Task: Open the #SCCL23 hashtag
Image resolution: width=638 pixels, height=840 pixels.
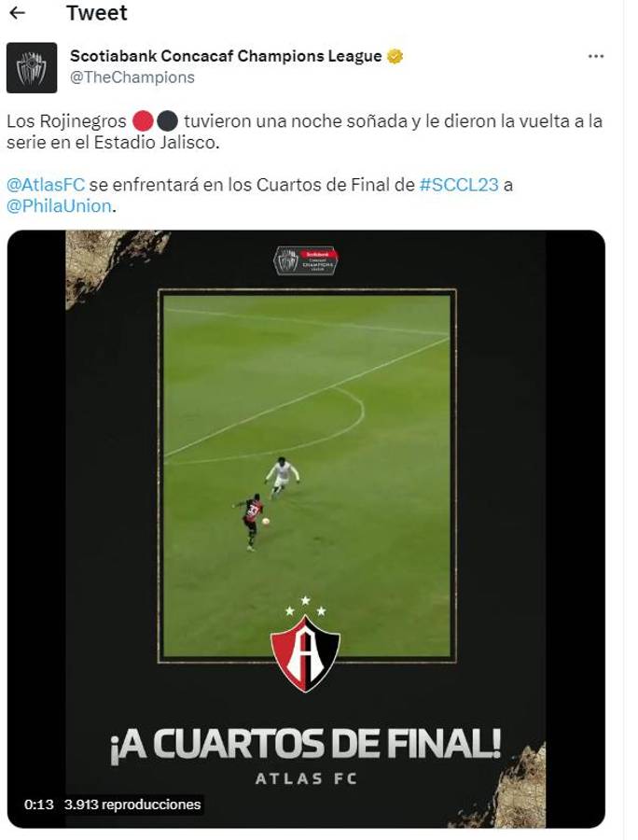Action: point(459,185)
